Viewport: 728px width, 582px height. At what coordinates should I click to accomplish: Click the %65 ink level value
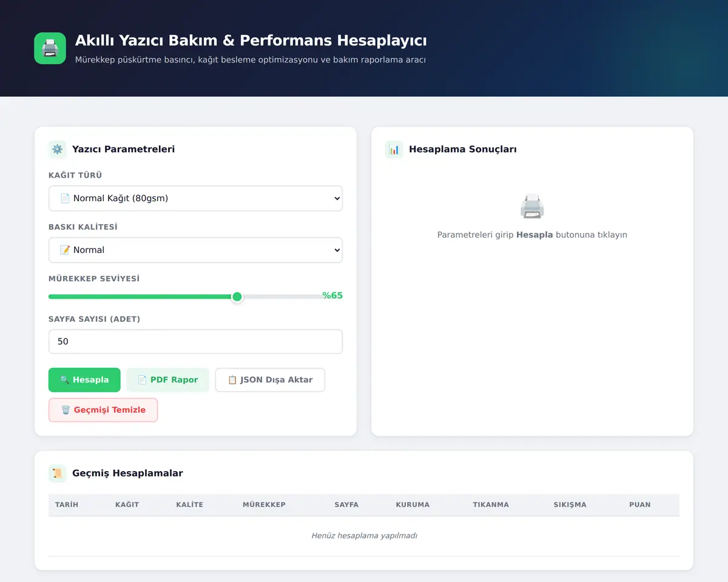point(332,296)
